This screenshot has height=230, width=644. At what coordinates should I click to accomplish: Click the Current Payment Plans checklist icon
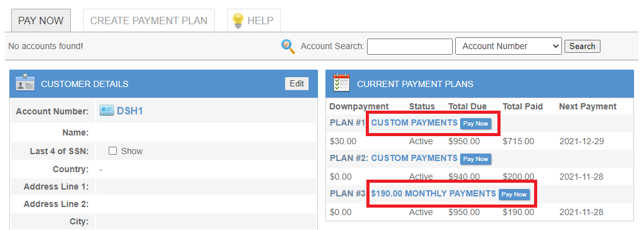(x=342, y=83)
